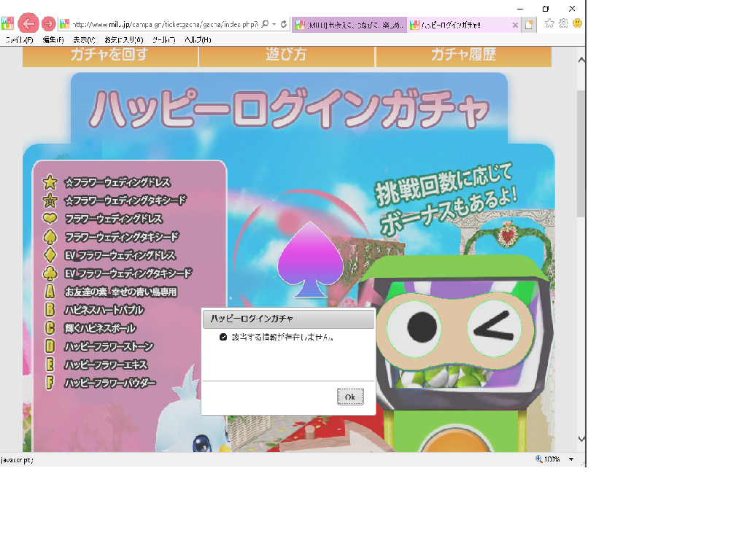This screenshot has height=560, width=747.
Task: Click the 100% zoom level control
Action: click(x=548, y=459)
